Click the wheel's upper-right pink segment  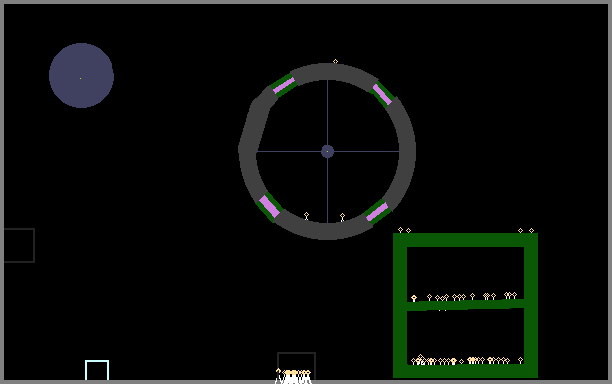click(382, 94)
